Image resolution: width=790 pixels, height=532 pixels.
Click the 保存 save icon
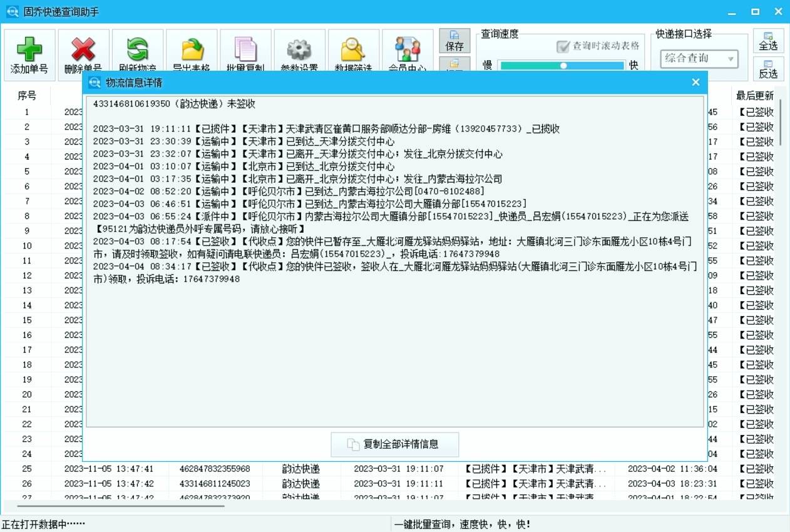(x=455, y=43)
